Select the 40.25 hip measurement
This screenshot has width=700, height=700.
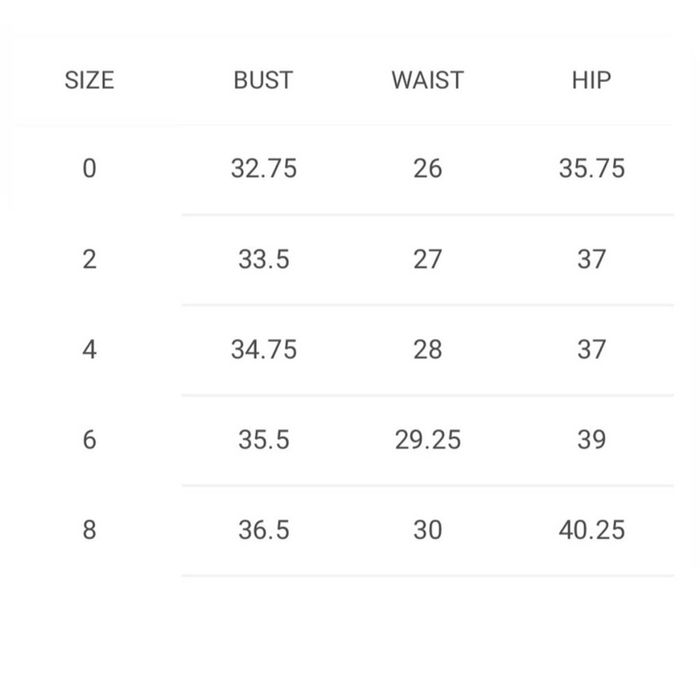pyautogui.click(x=591, y=530)
